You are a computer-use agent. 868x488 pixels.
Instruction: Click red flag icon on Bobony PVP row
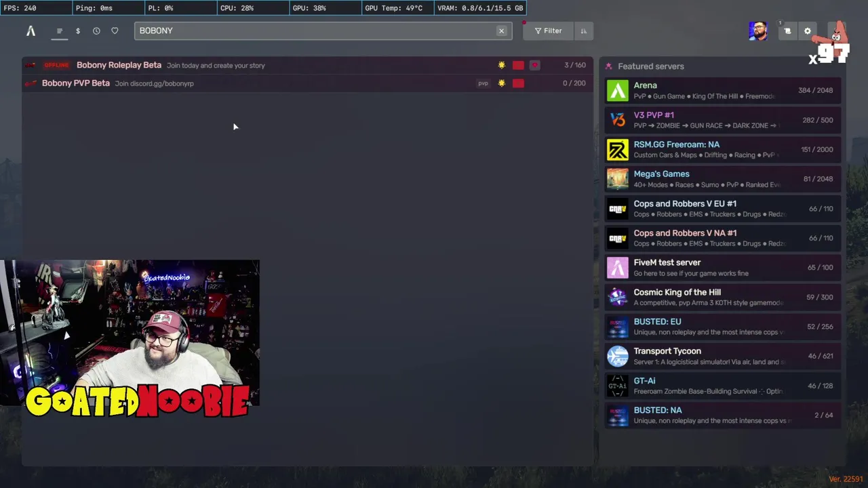pyautogui.click(x=518, y=83)
